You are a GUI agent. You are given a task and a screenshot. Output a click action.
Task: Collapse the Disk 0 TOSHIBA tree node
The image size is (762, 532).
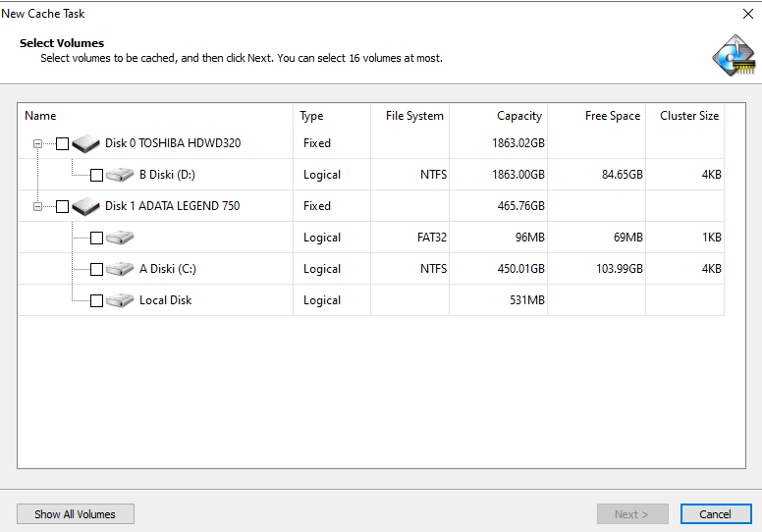pyautogui.click(x=37, y=144)
